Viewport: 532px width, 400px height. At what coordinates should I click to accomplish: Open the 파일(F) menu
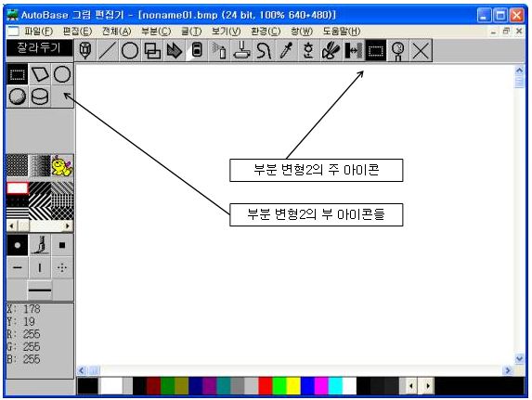[x=38, y=32]
